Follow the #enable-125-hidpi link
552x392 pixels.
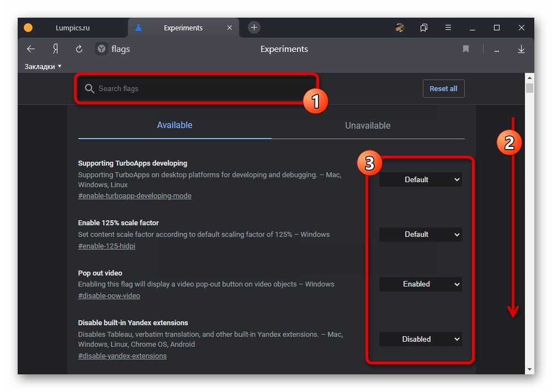[x=107, y=246]
